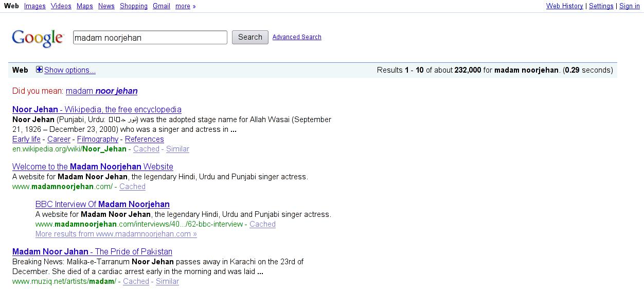Click the Sign in link
This screenshot has height=289, width=644.
(630, 6)
